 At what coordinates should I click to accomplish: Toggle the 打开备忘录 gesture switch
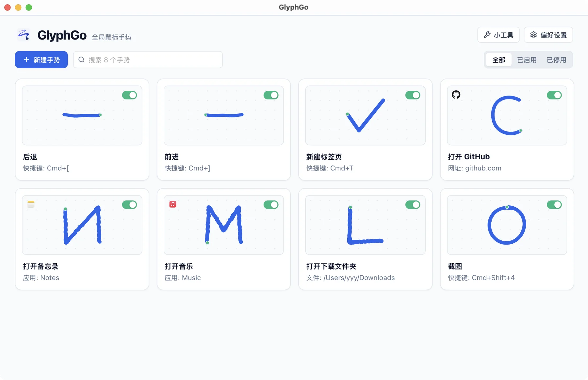[129, 205]
